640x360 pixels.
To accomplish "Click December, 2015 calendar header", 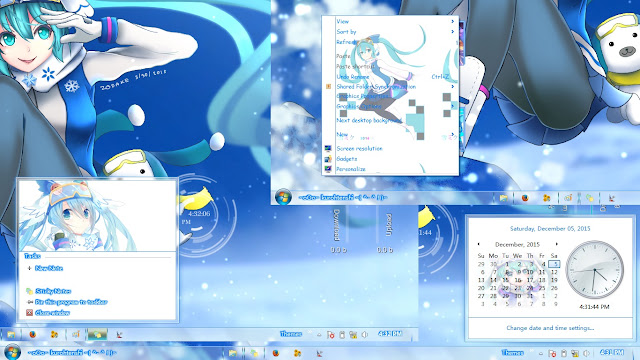I will 517,244.
